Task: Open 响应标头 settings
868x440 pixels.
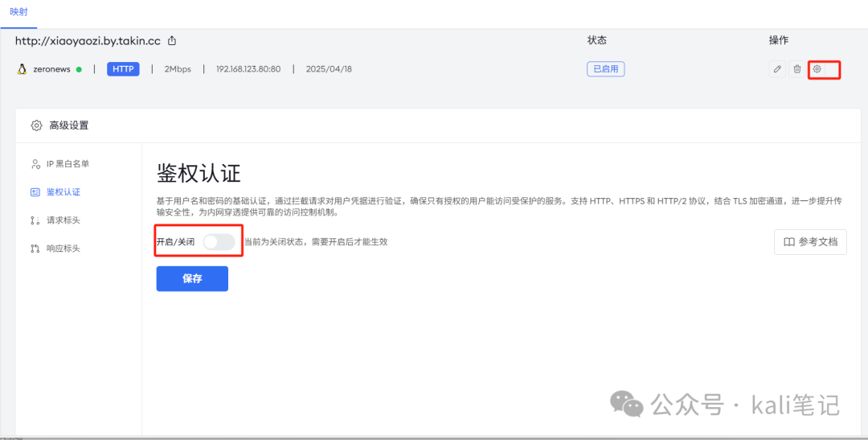Action: coord(63,249)
